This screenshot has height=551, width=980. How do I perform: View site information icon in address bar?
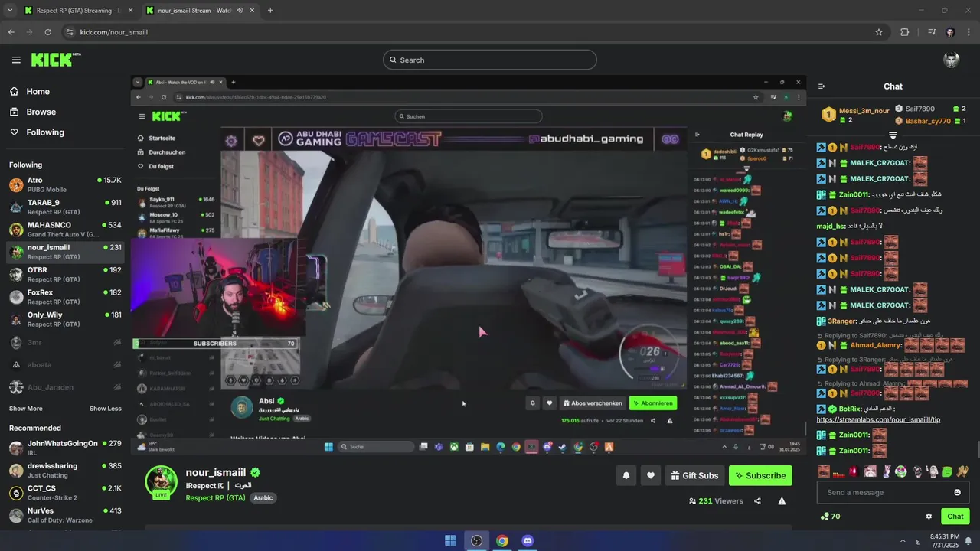(70, 32)
